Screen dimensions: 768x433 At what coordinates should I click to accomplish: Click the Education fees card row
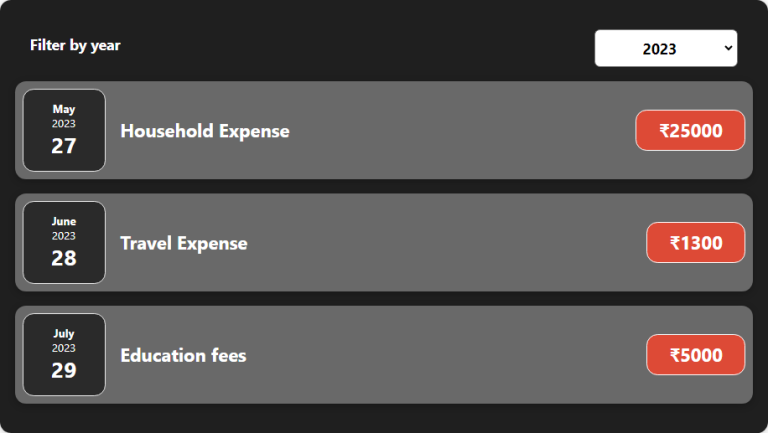384,355
